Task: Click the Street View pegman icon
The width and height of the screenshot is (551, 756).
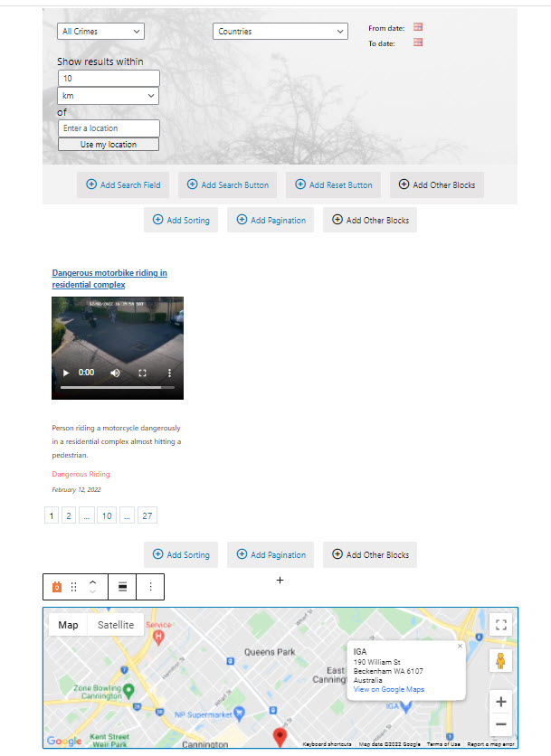Action: [x=501, y=661]
